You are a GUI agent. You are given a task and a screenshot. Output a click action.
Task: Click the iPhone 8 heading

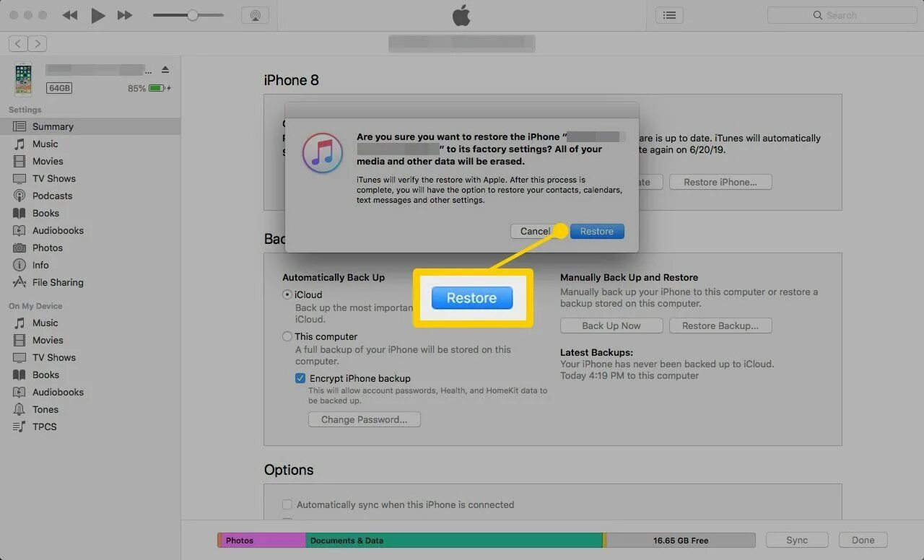[x=292, y=80]
